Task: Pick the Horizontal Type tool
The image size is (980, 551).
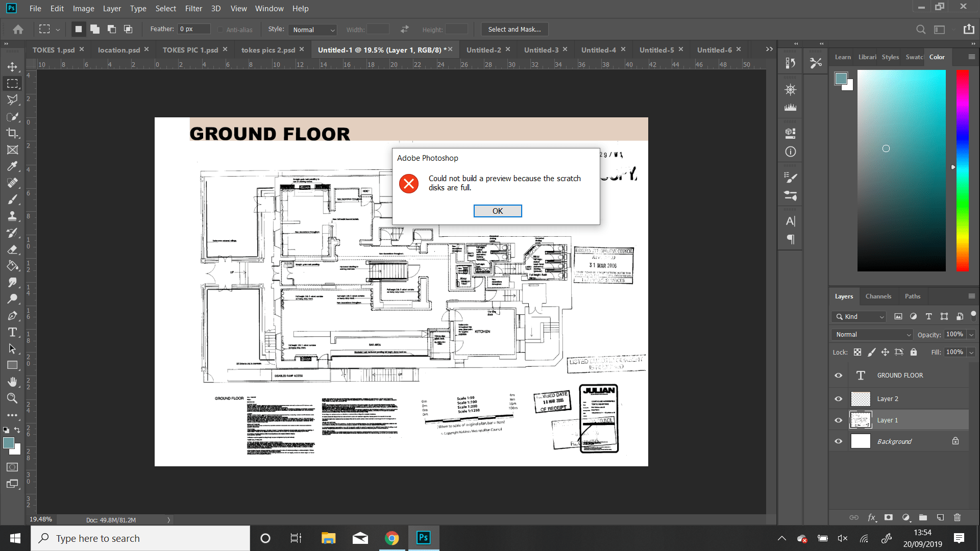Action: click(x=12, y=332)
